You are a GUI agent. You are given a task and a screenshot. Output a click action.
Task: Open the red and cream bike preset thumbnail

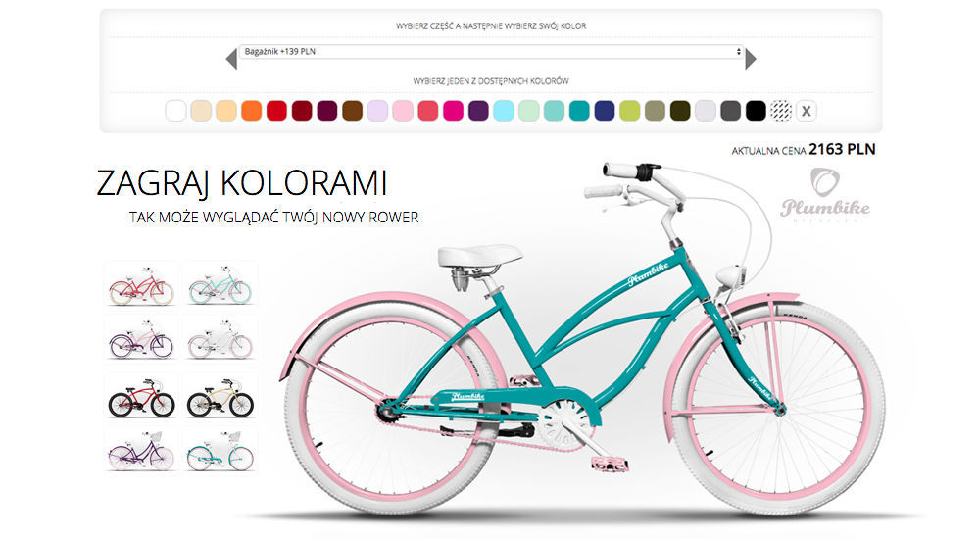tap(141, 286)
